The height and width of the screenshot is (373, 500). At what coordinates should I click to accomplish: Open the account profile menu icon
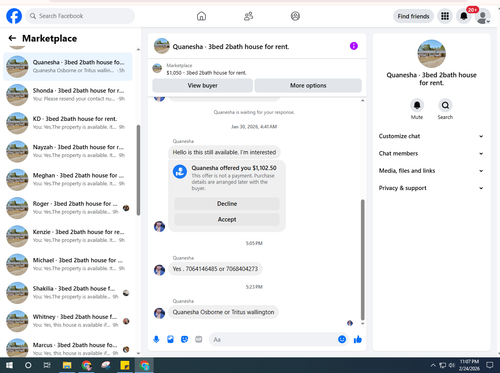pyautogui.click(x=483, y=16)
